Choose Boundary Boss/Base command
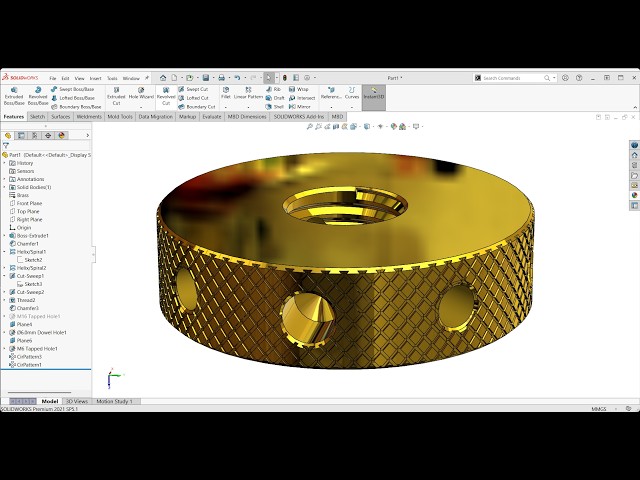The width and height of the screenshot is (640, 480). (76, 107)
